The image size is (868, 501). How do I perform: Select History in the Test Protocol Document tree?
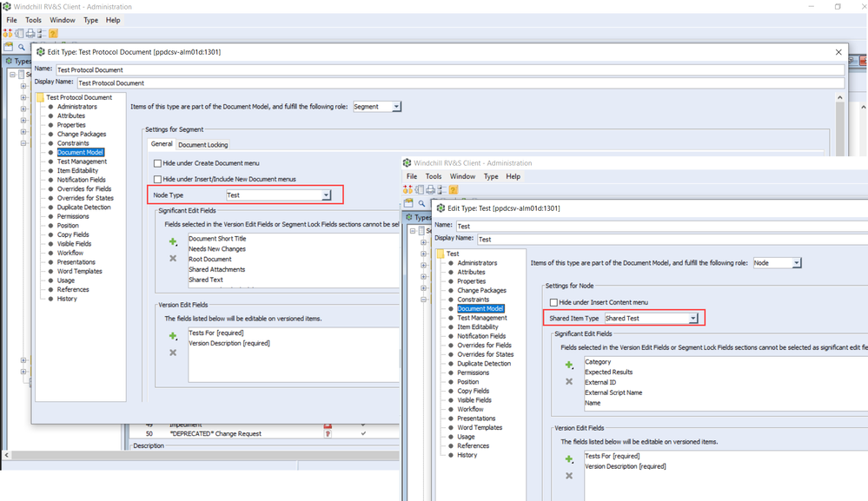pos(67,299)
